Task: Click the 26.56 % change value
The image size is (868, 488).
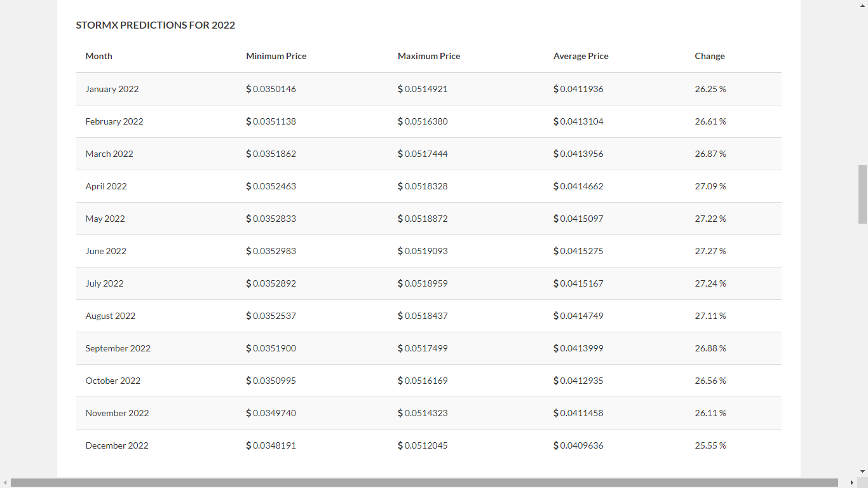Action: (710, 381)
